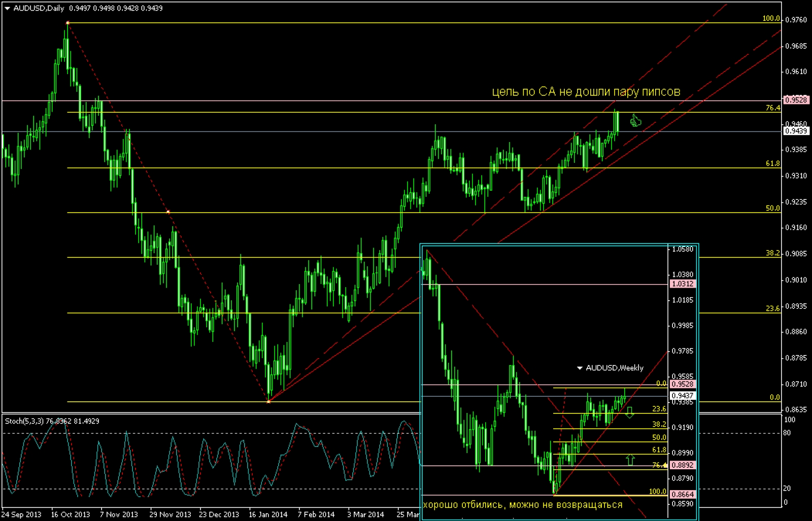
Task: Click the 7 Nov 2013 date on the time axis
Action: (x=119, y=514)
